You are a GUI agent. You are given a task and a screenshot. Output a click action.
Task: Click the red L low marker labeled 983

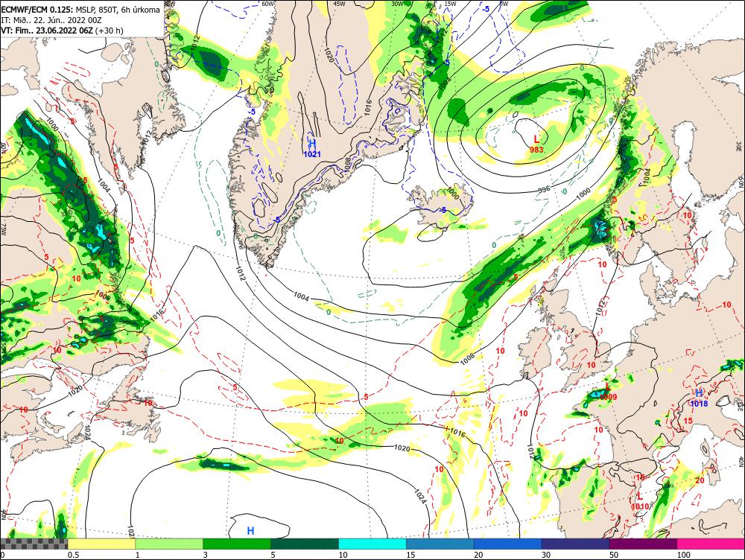[x=536, y=139]
